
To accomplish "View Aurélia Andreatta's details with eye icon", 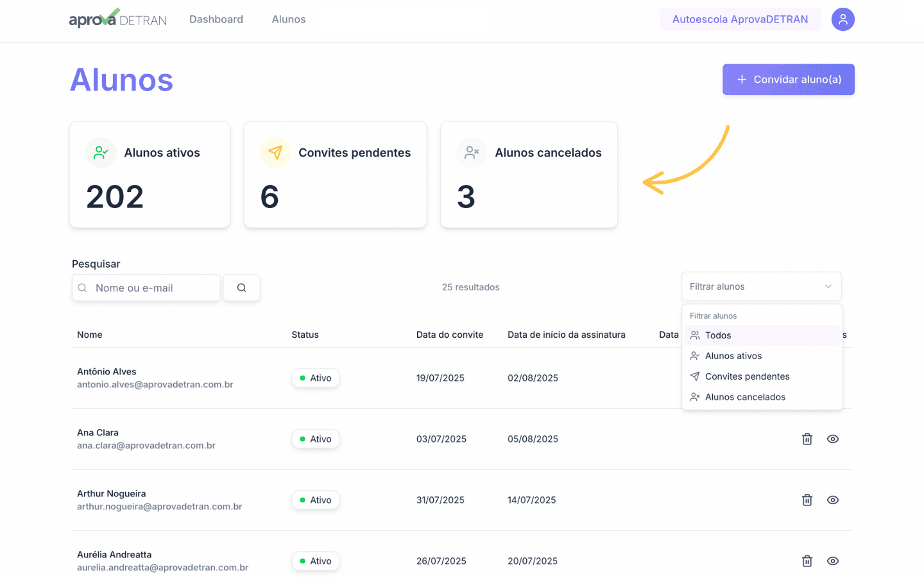I will pyautogui.click(x=833, y=561).
